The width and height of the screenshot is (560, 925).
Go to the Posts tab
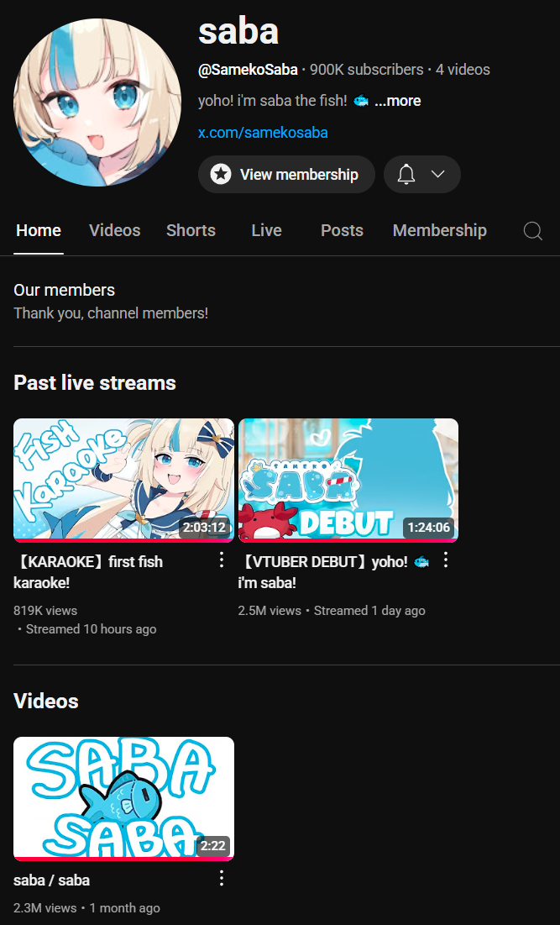[x=342, y=230]
